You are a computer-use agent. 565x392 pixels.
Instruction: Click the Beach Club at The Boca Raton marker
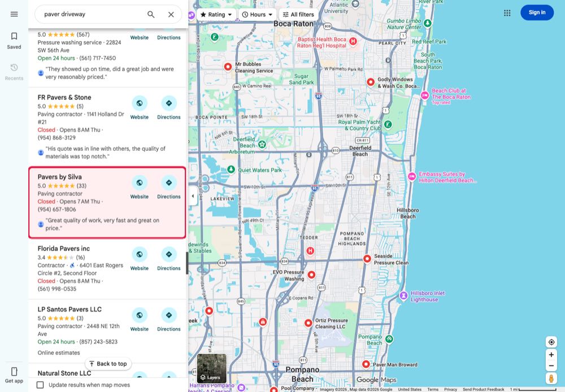click(x=425, y=95)
